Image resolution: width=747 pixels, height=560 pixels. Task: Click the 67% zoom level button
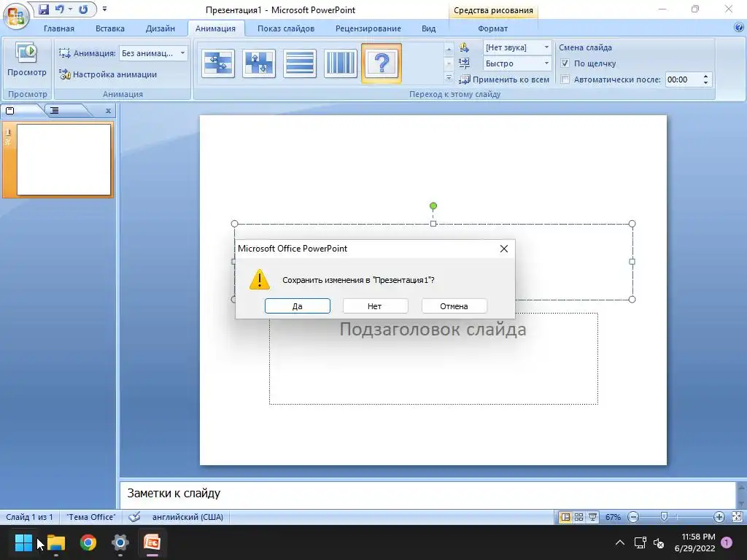click(613, 517)
